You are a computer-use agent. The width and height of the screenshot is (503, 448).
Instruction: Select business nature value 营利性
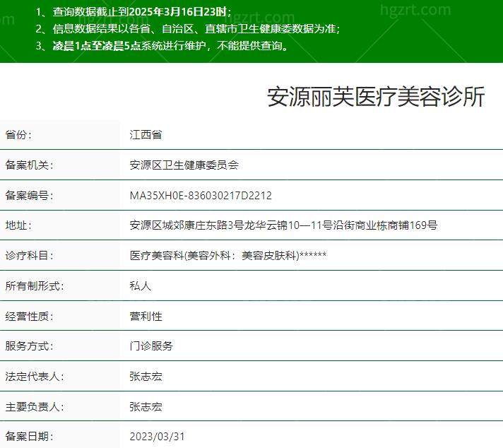pos(146,316)
